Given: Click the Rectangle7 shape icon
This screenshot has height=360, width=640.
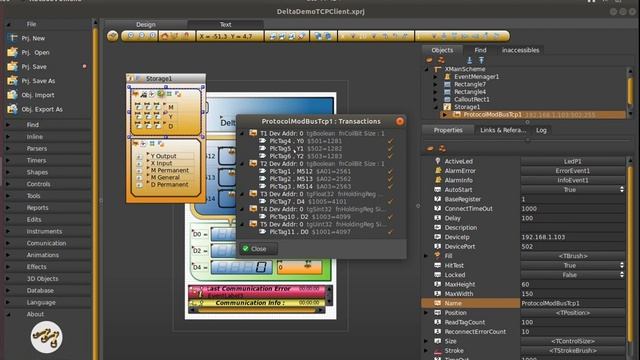Looking at the screenshot, I should click(447, 84).
